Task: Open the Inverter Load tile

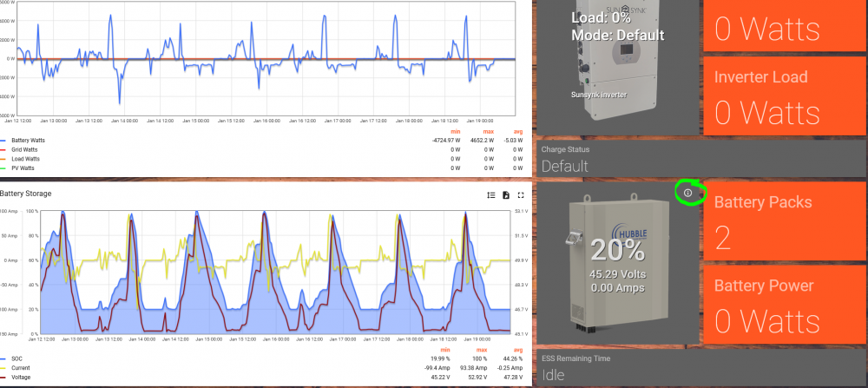Action: [783, 95]
